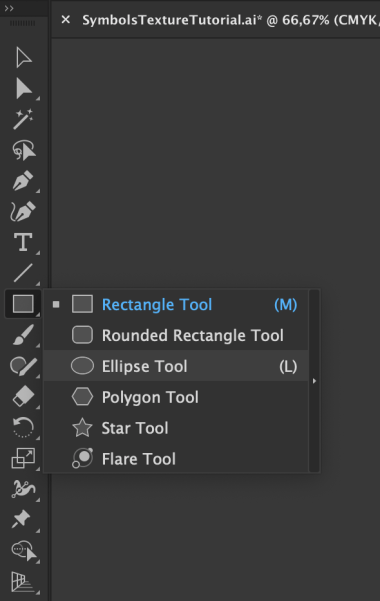
Task: Choose Polygon Tool from flyout
Action: click(x=176, y=397)
